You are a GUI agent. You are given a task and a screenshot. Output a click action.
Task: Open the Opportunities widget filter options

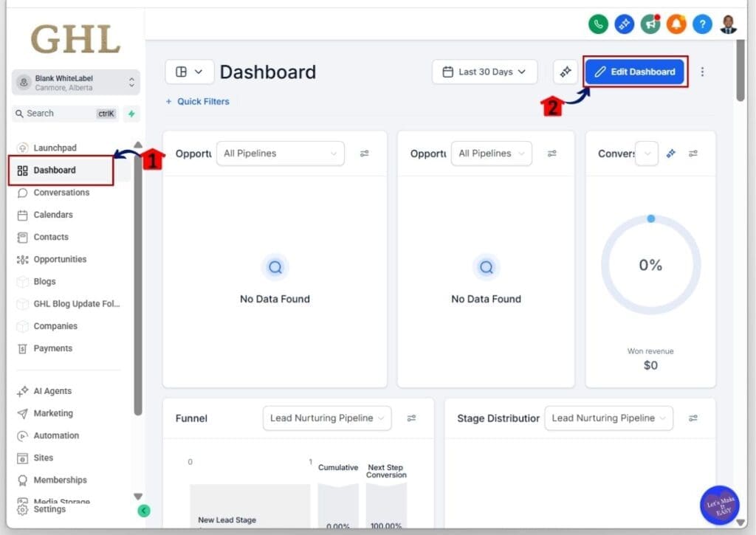(365, 153)
